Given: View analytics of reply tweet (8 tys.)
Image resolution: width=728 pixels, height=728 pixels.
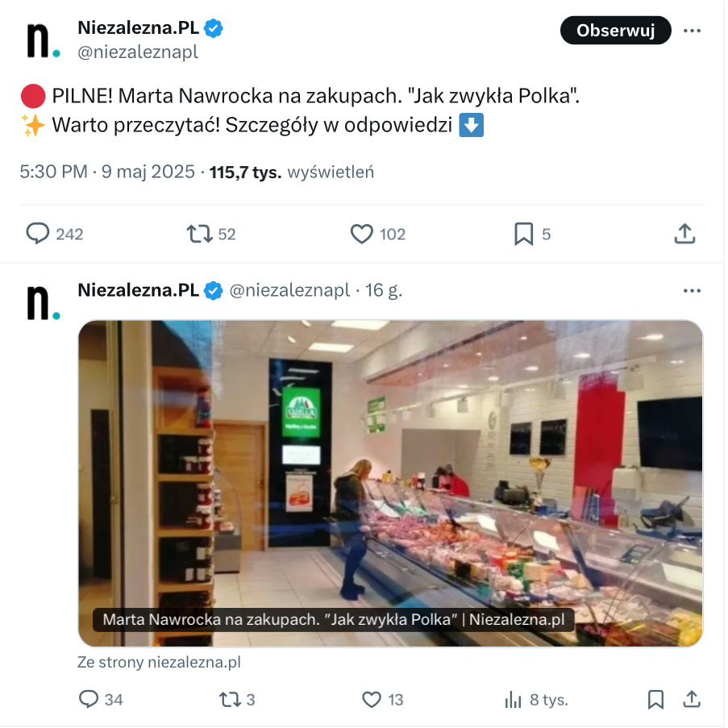Looking at the screenshot, I should click(x=536, y=699).
